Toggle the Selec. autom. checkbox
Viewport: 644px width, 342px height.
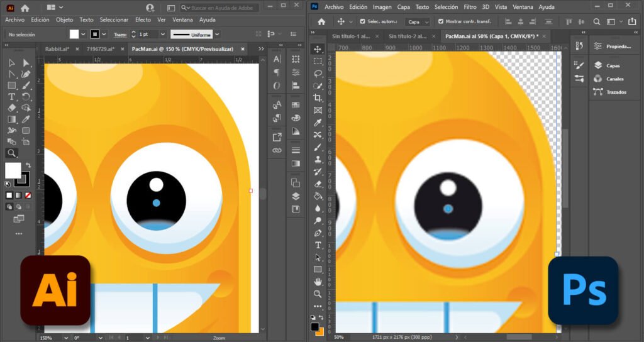coord(362,21)
